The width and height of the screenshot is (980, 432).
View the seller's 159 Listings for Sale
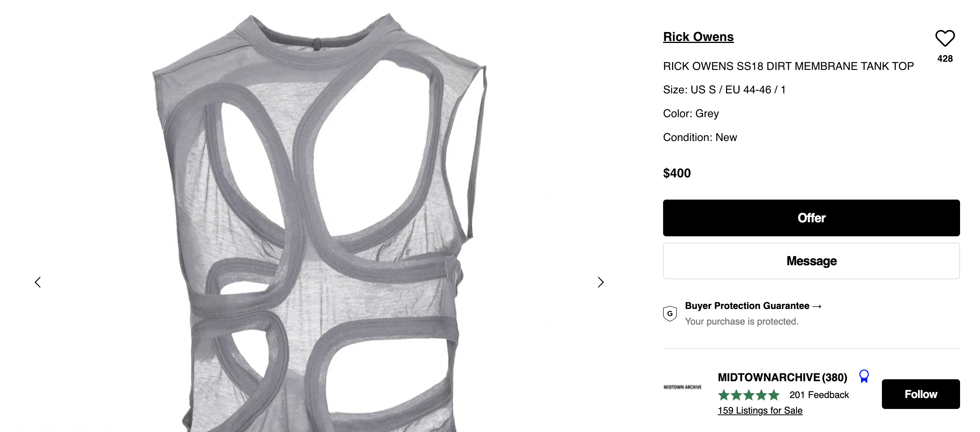point(760,411)
